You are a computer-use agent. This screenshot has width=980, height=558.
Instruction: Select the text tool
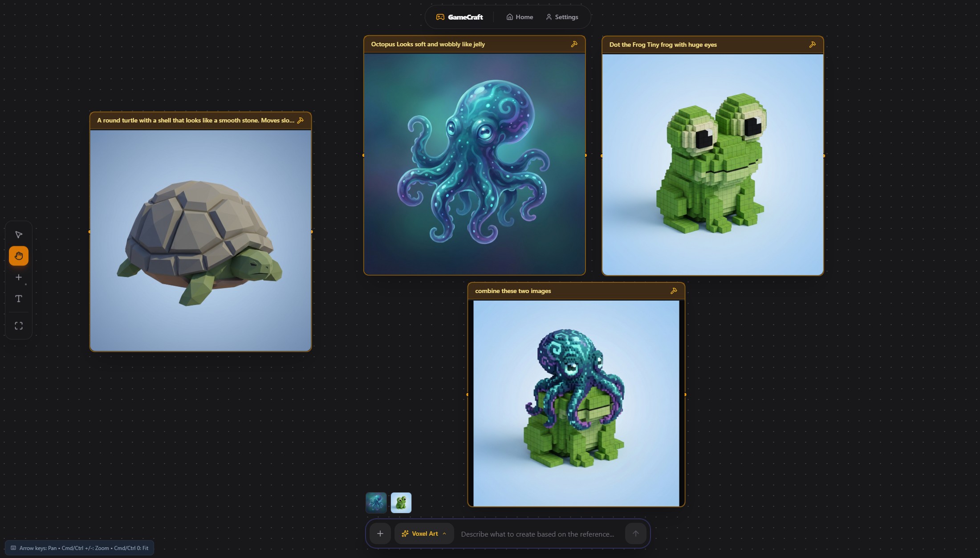tap(19, 299)
